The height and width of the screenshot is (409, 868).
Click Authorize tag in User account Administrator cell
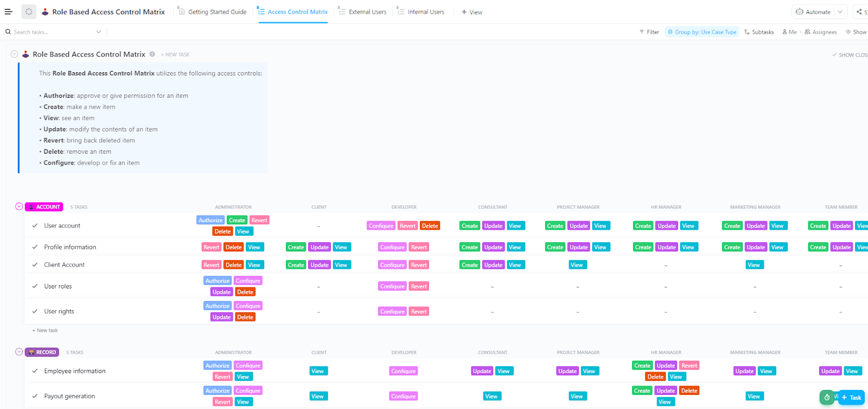point(210,220)
